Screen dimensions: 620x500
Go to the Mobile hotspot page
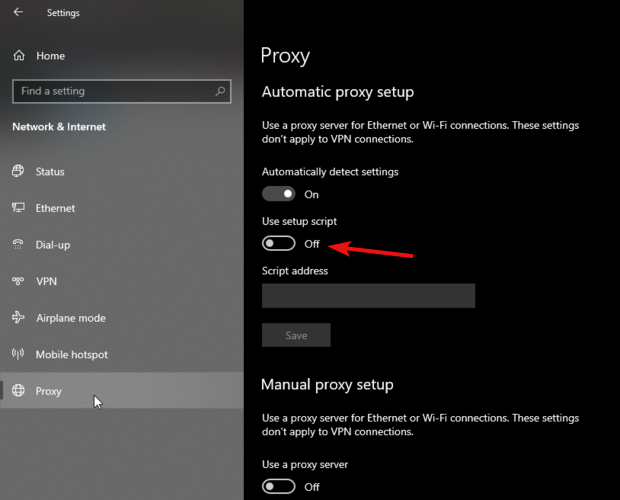point(71,355)
